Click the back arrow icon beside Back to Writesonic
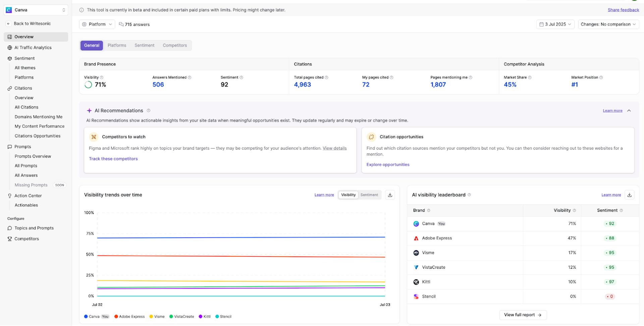 [9, 24]
